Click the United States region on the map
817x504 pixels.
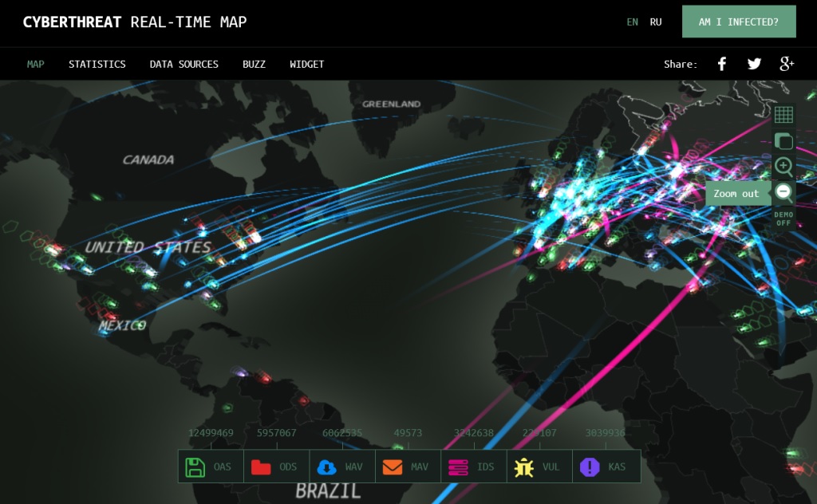click(148, 247)
